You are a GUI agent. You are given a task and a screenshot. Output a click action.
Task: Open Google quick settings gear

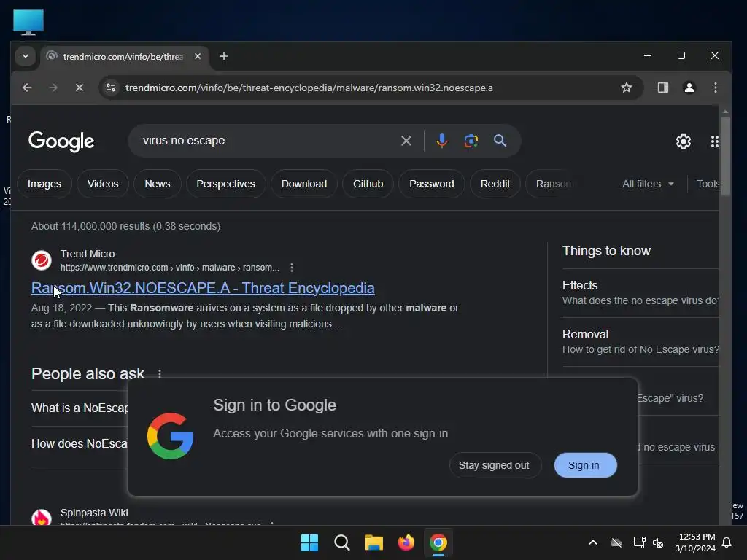tap(683, 141)
